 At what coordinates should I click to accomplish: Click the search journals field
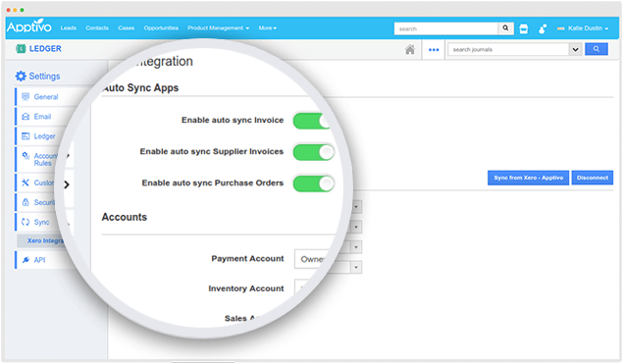pyautogui.click(x=508, y=49)
